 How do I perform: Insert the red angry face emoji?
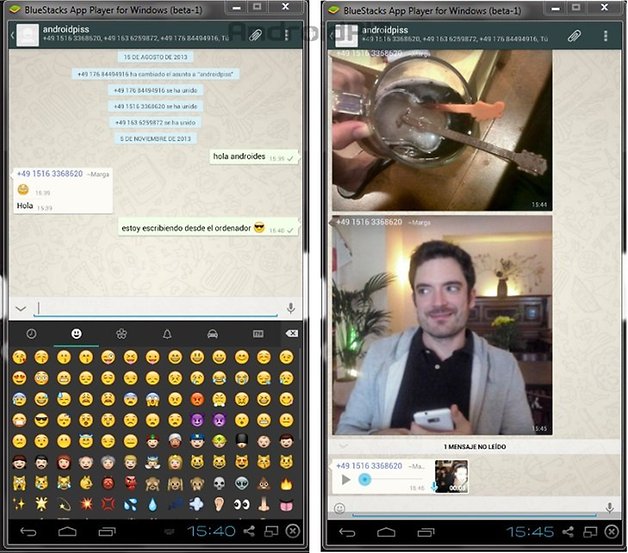(x=197, y=399)
